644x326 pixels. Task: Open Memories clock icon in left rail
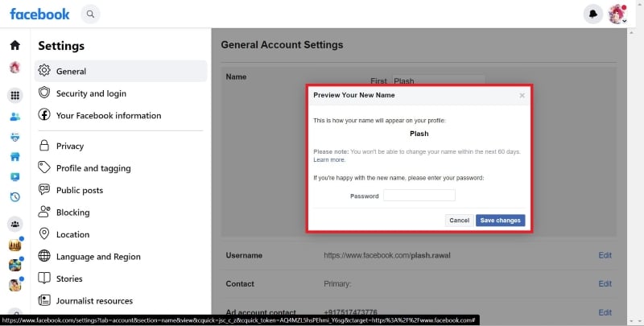click(x=15, y=197)
